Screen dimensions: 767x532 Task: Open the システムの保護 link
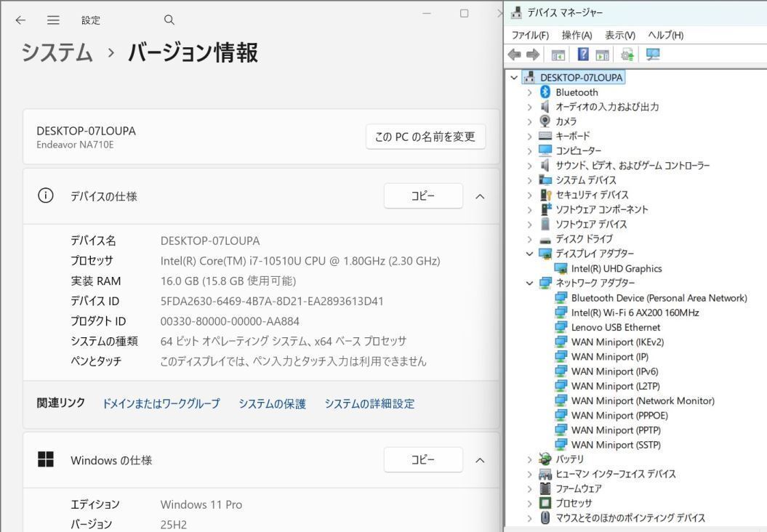(272, 403)
